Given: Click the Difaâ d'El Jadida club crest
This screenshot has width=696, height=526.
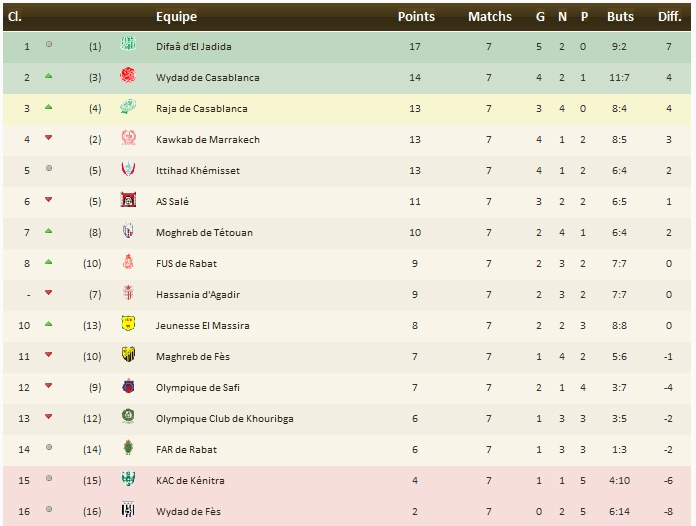Looking at the screenshot, I should 128,45.
